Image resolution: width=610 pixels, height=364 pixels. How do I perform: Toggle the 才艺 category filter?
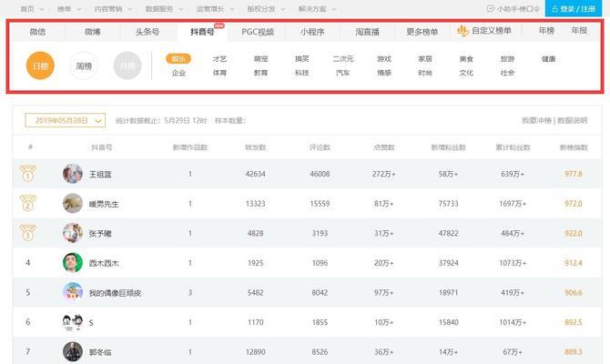[x=219, y=59]
